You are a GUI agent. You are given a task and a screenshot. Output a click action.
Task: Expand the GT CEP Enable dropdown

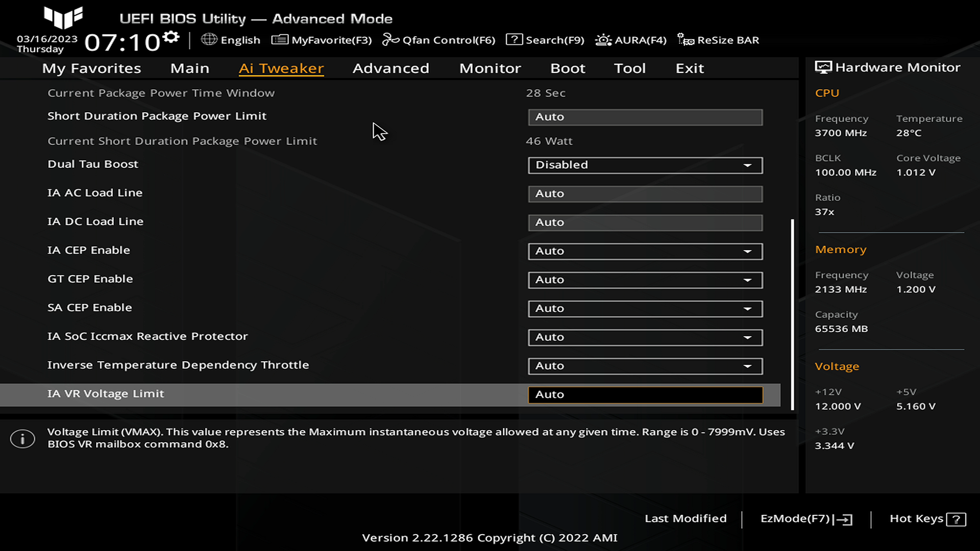pyautogui.click(x=645, y=280)
